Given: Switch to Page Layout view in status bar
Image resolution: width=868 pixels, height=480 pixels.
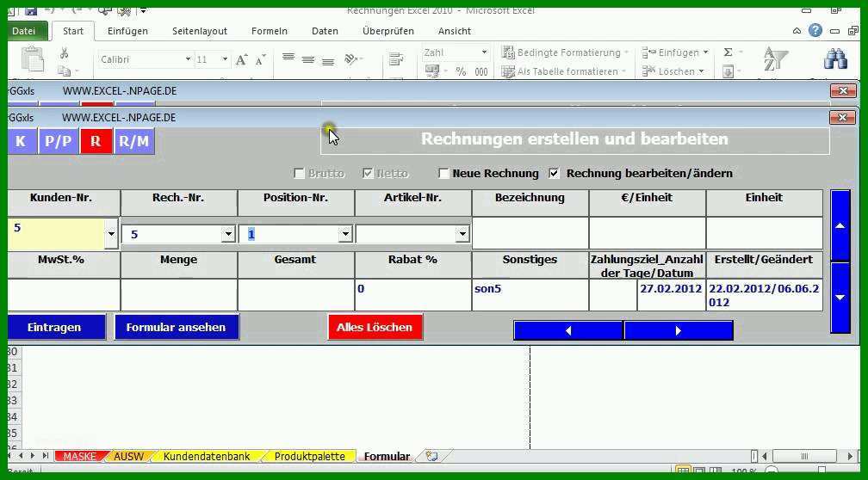Looking at the screenshot, I should [x=699, y=471].
